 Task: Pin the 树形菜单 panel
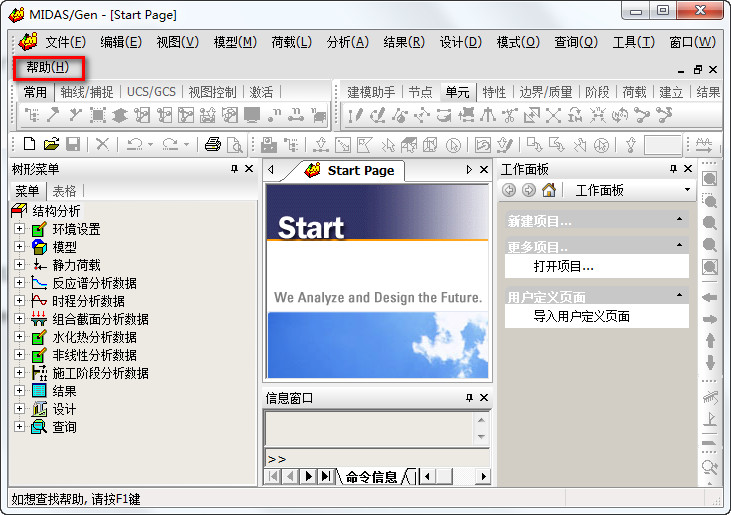click(234, 169)
